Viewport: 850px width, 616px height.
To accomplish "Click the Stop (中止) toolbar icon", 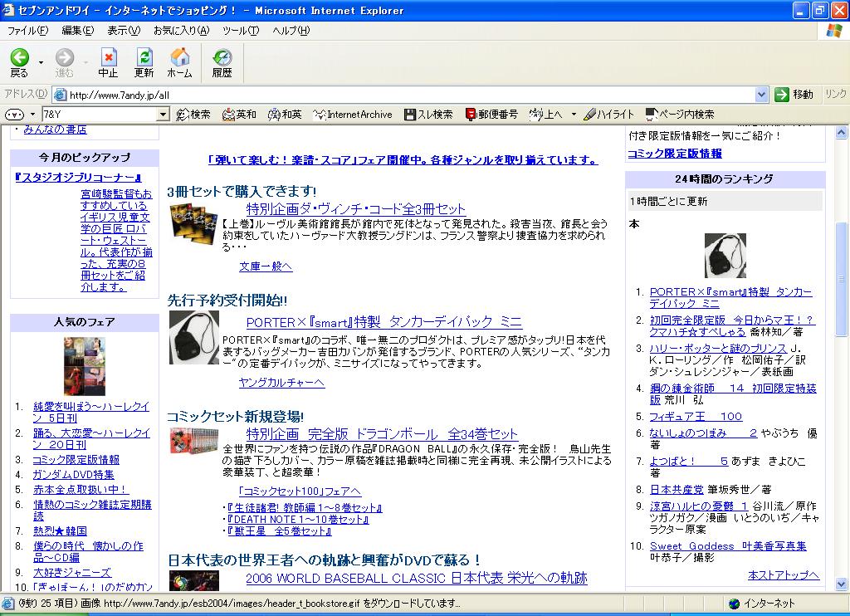I will point(108,63).
